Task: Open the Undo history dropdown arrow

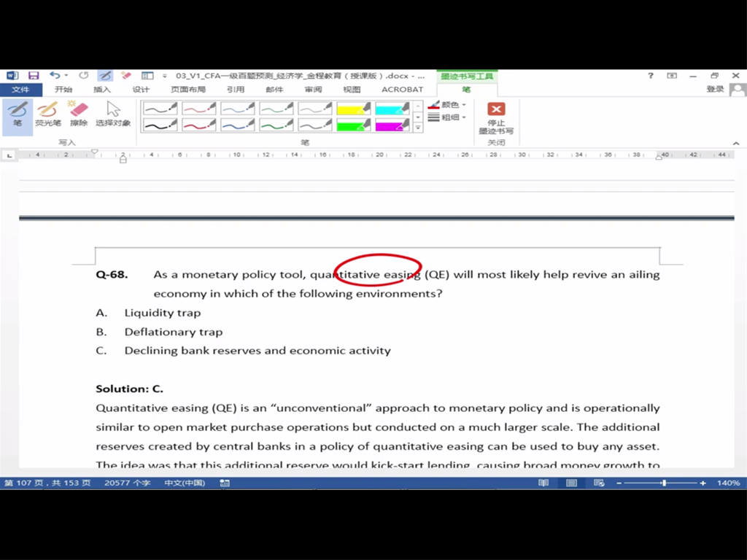Action: coord(66,75)
